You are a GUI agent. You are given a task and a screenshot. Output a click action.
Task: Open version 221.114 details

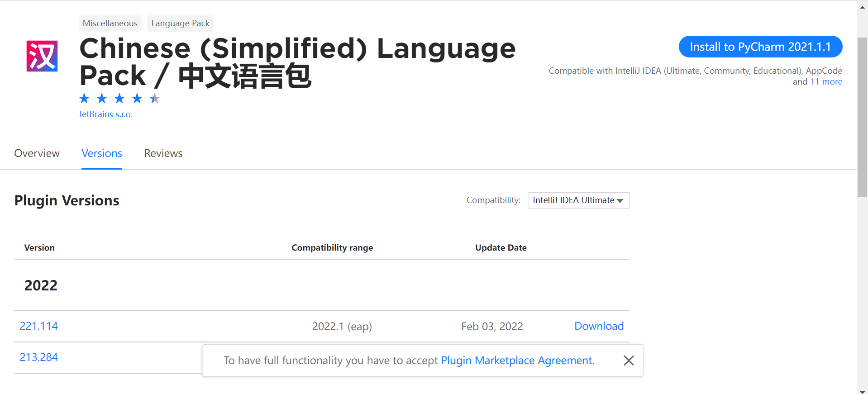click(x=39, y=326)
